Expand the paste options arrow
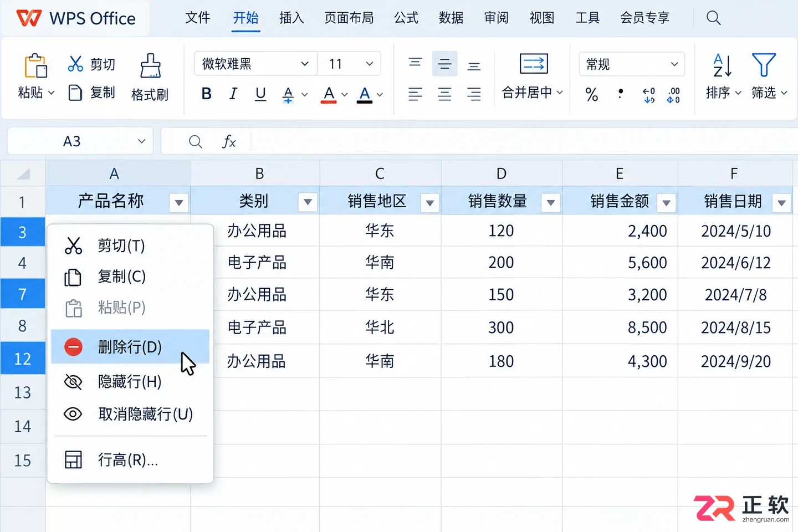Viewport: 798px width, 532px height. (x=51, y=93)
